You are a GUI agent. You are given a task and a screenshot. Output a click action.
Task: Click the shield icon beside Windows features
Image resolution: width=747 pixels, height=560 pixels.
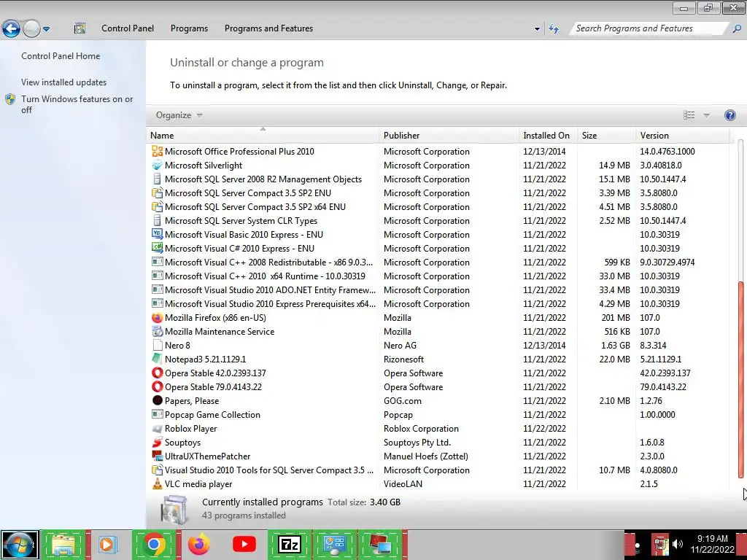coord(10,99)
